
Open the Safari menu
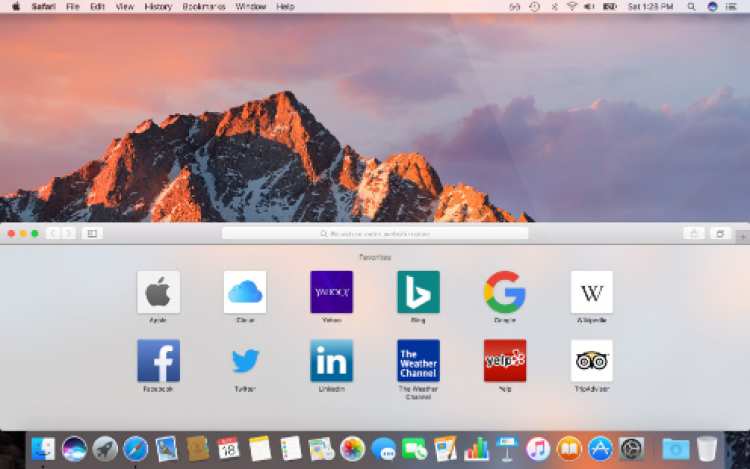click(x=44, y=7)
